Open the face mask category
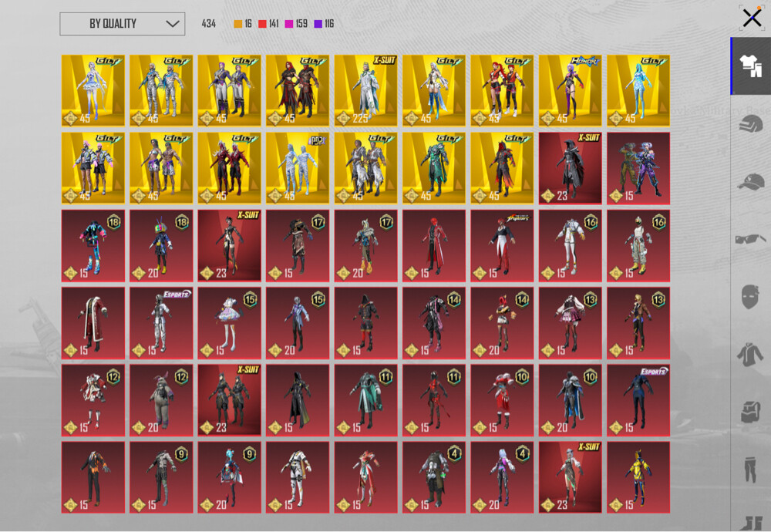This screenshot has height=532, width=771. tap(750, 297)
